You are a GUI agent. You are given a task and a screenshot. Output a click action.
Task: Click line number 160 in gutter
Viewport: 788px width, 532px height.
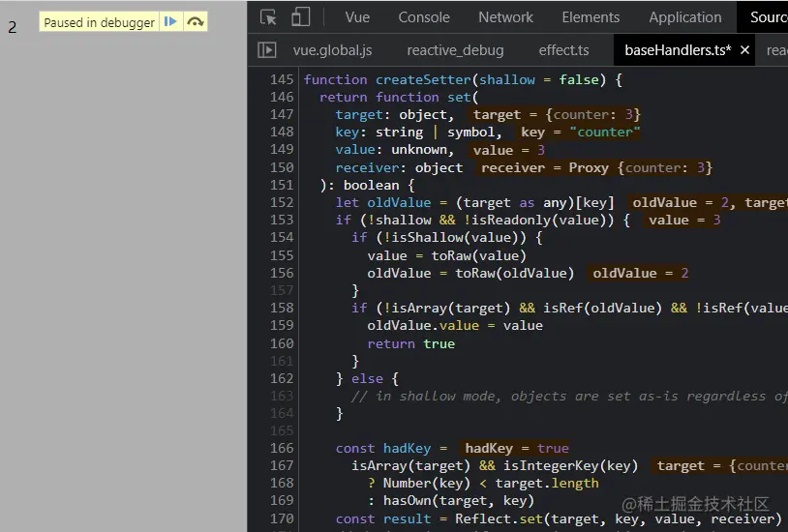click(282, 343)
